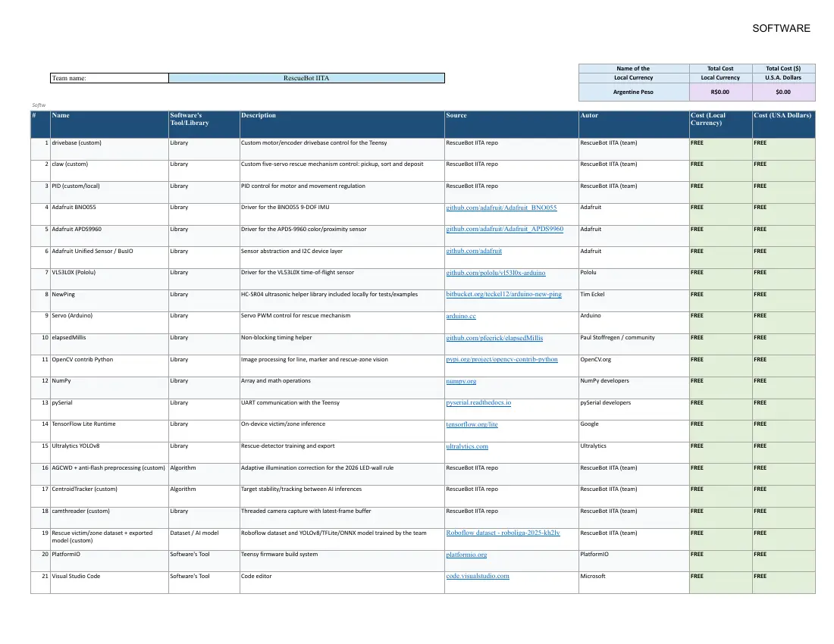Select the 'drivebase (custom)' name cell
Screen dimensions: 834x644
pos(110,149)
